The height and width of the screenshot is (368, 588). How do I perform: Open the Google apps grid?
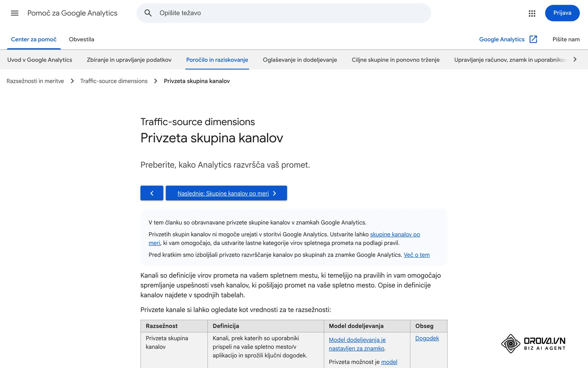[x=532, y=13]
